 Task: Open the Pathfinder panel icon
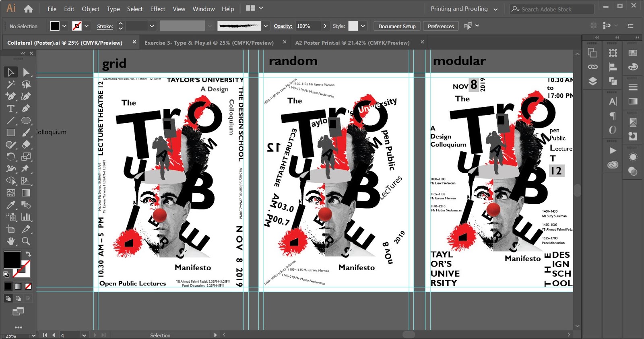coord(613,81)
